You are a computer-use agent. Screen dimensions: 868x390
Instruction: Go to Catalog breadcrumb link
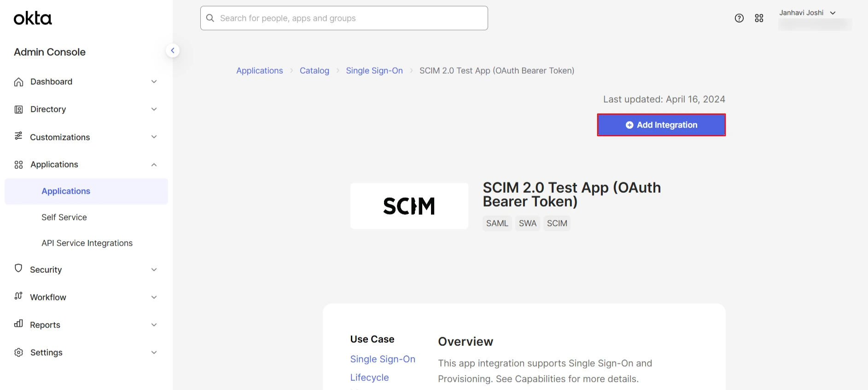[x=315, y=70]
